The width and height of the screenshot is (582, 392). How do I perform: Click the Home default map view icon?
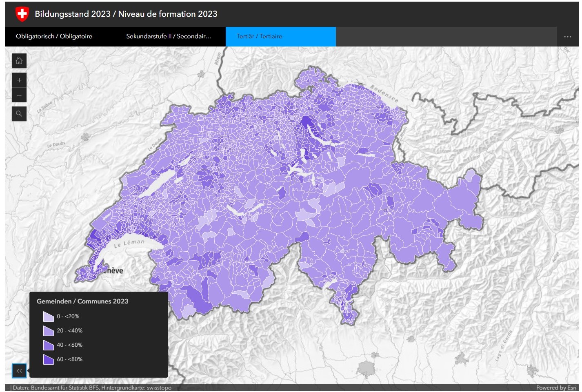(x=19, y=61)
